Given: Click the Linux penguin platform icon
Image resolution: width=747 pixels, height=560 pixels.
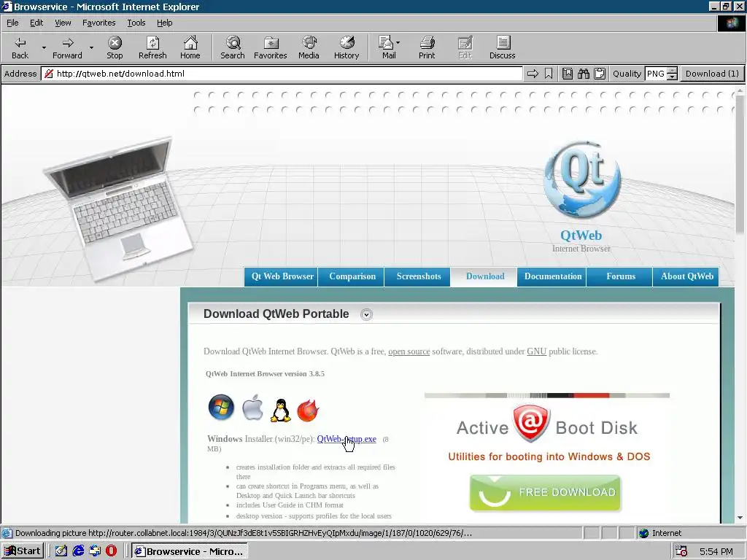Looking at the screenshot, I should pyautogui.click(x=281, y=410).
